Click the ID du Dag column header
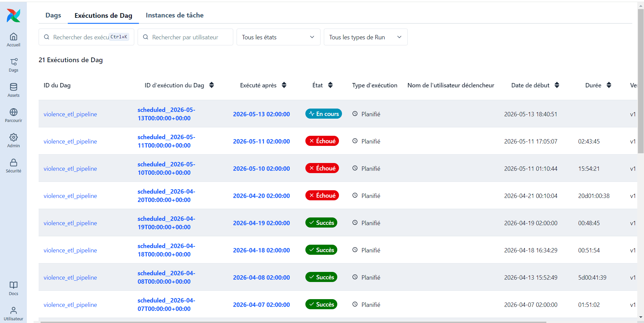Screen dimensions: 644x323 [x=57, y=85]
